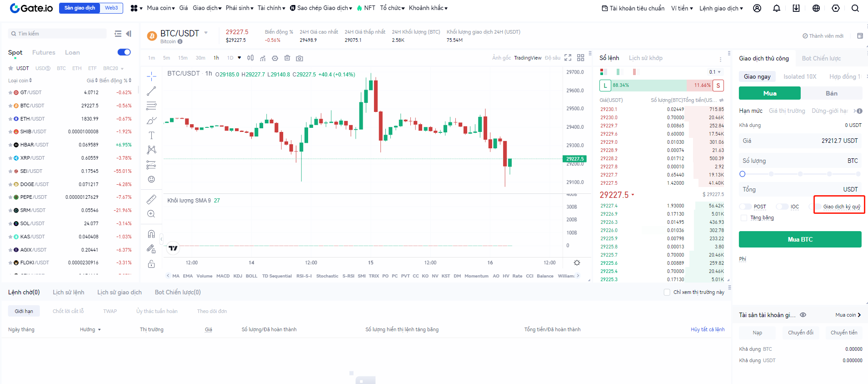Select the trend line drawing tool

pyautogui.click(x=151, y=91)
